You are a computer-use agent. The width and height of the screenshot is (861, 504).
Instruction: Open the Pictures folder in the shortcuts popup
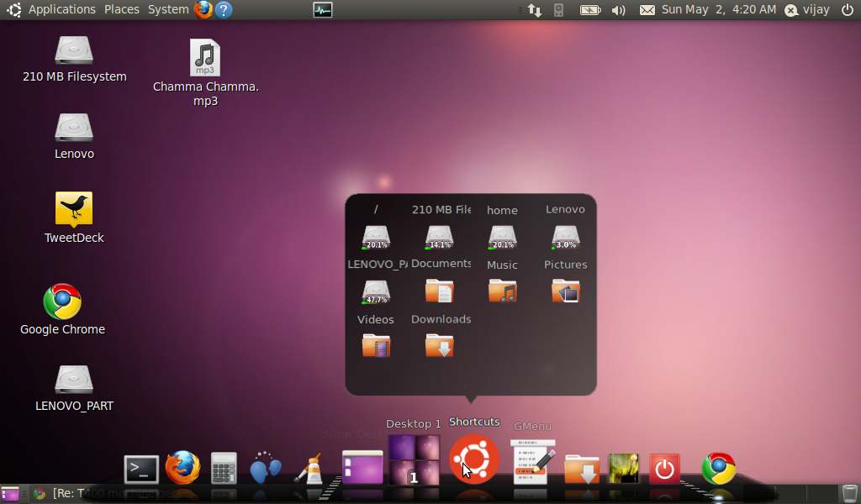tap(565, 291)
